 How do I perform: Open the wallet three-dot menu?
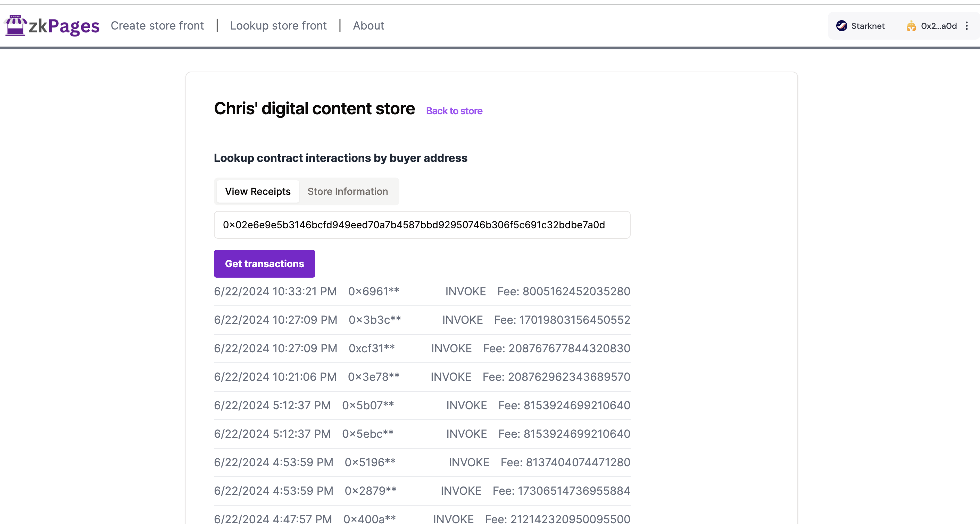(967, 26)
